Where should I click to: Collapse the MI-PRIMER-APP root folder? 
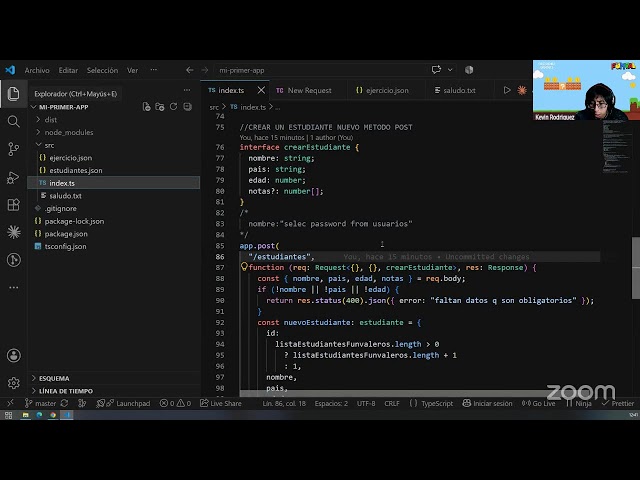point(64,107)
